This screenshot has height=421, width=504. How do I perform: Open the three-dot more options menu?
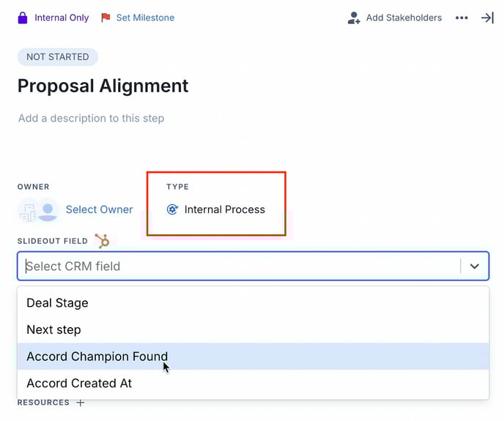click(x=462, y=18)
